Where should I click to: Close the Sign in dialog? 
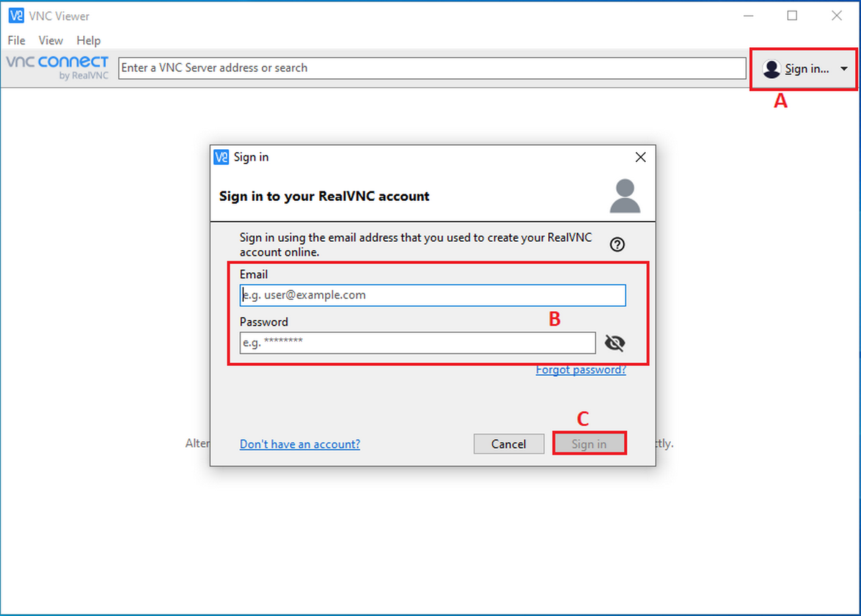point(641,157)
